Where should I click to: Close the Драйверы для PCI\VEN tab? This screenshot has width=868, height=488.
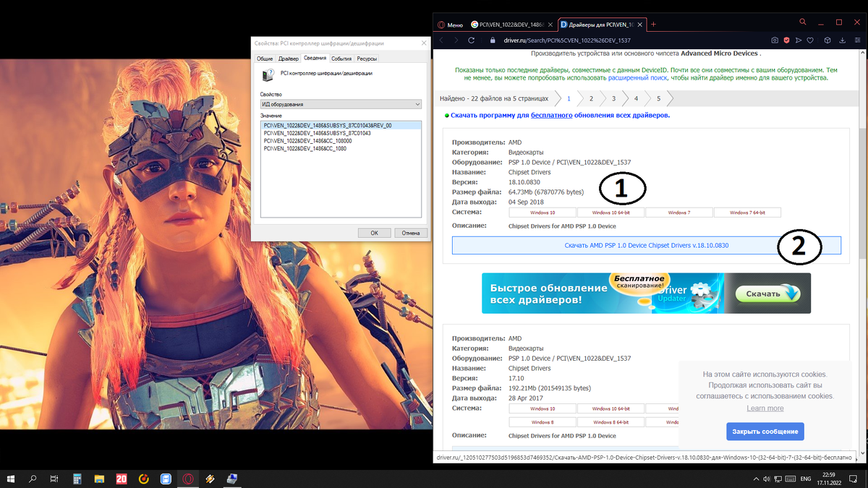[640, 24]
